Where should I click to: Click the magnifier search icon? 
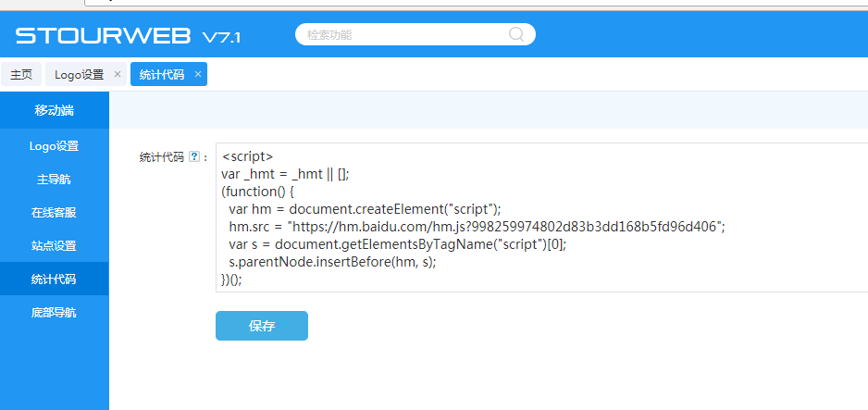pos(517,35)
